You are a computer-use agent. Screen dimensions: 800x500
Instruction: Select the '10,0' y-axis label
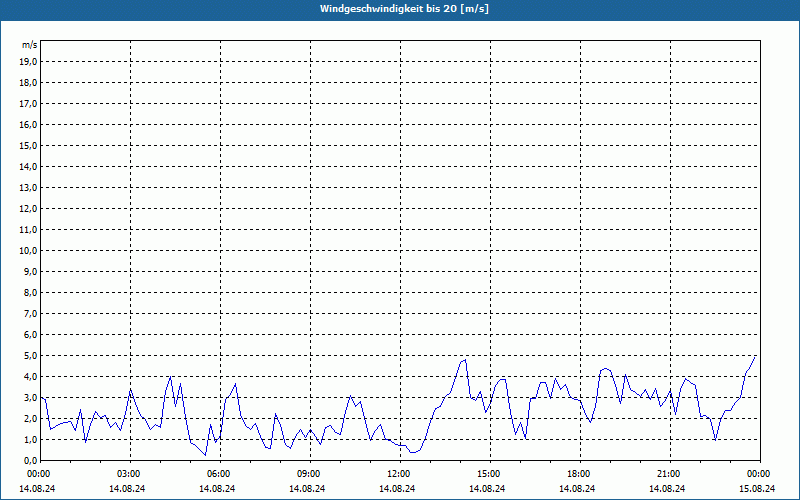click(x=28, y=251)
